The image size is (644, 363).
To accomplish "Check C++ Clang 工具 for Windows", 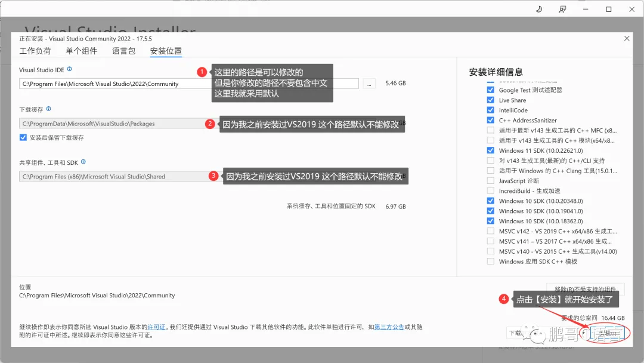I will (490, 170).
